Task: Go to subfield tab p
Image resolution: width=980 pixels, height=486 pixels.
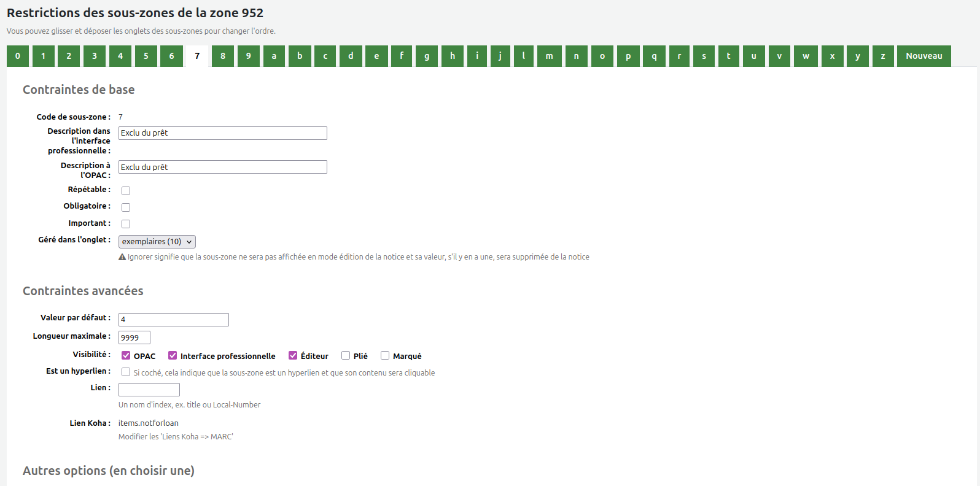Action: tap(628, 56)
